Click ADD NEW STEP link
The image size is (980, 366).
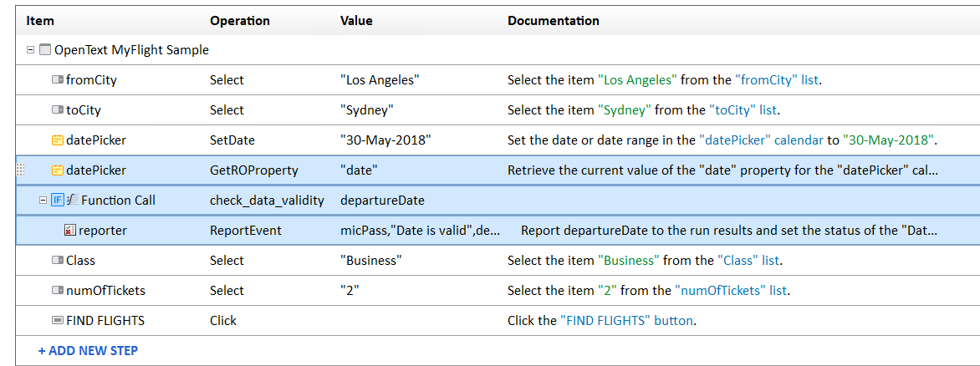point(88,351)
